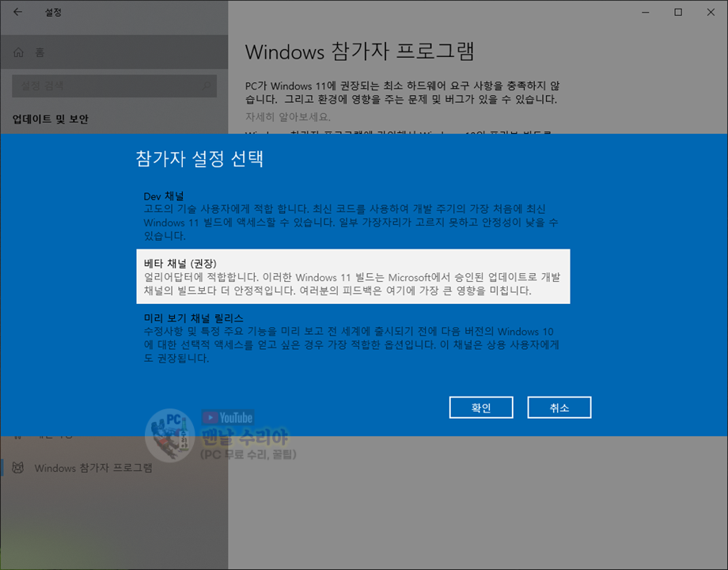Open Home via the house icon
The height and width of the screenshot is (570, 728).
coord(18,52)
